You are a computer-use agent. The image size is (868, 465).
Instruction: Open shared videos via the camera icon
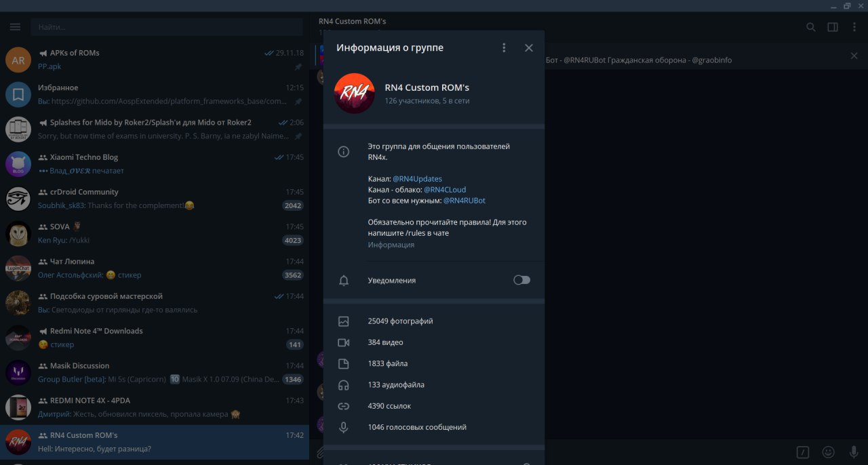[344, 342]
